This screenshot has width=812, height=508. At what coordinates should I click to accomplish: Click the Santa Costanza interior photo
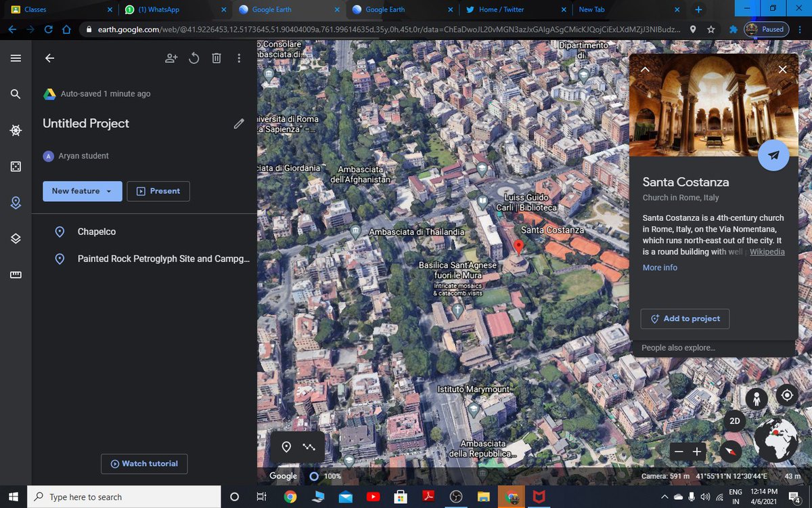[x=713, y=106]
